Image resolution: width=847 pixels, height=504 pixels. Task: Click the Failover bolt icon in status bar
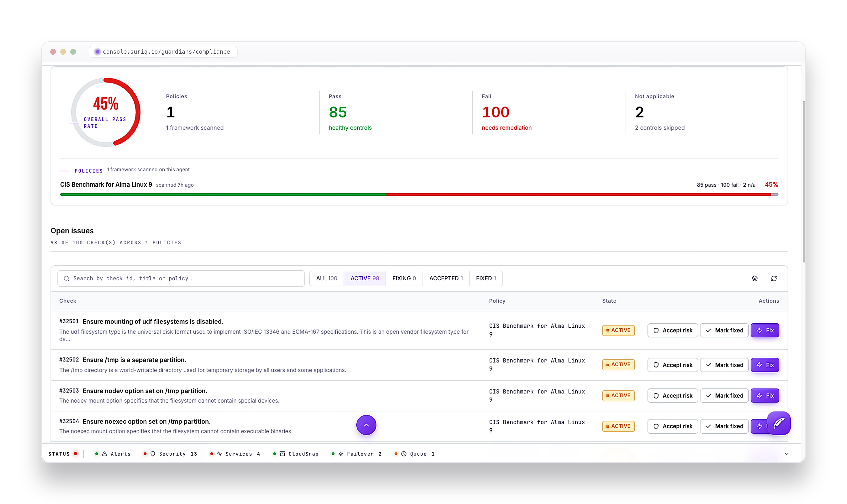[341, 454]
